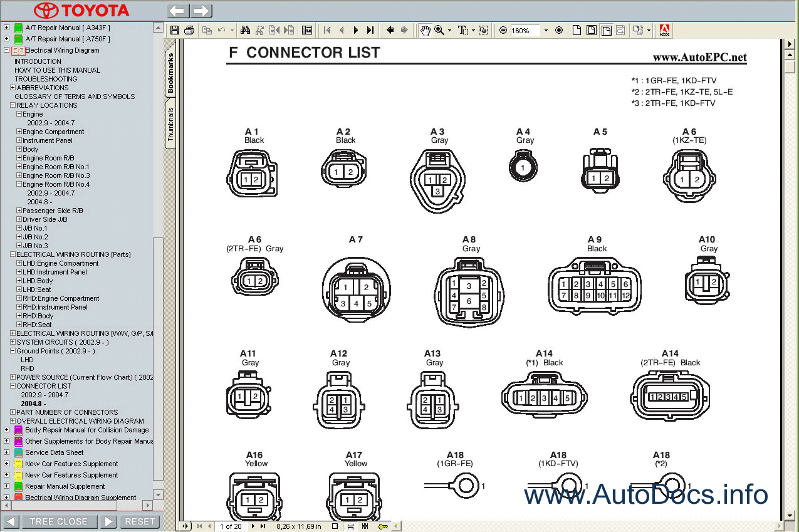799x532 pixels.
Task: Open the zoom percentage dropdown arrow
Action: [x=546, y=30]
